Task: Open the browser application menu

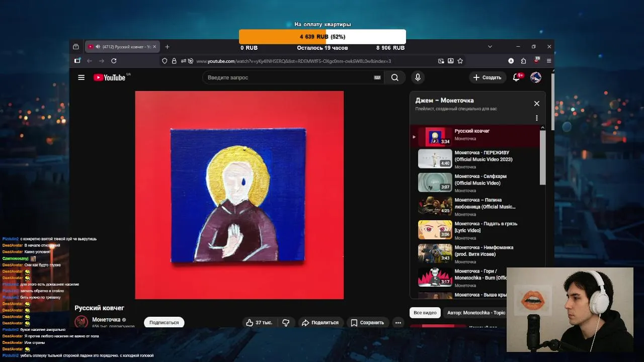Action: (549, 61)
